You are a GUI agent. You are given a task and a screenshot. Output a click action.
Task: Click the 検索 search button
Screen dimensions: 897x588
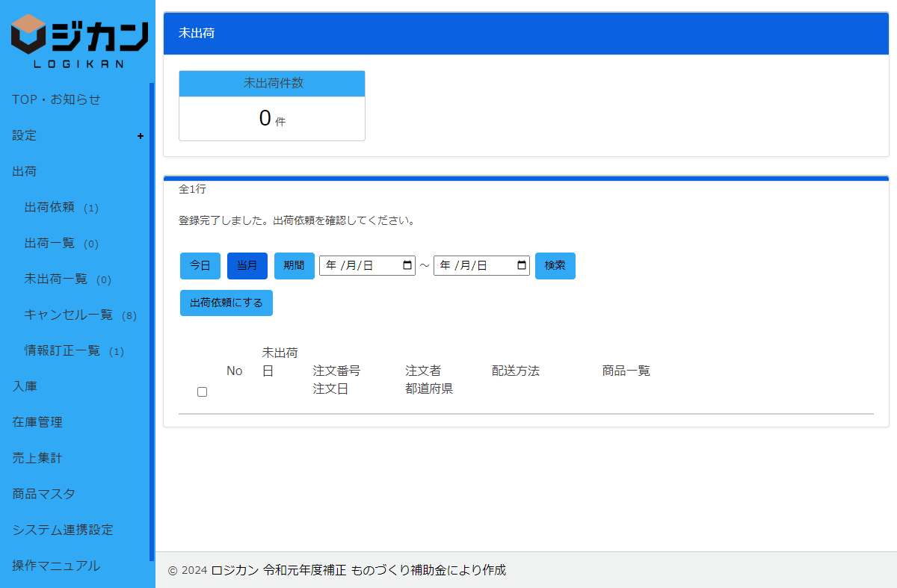click(555, 266)
